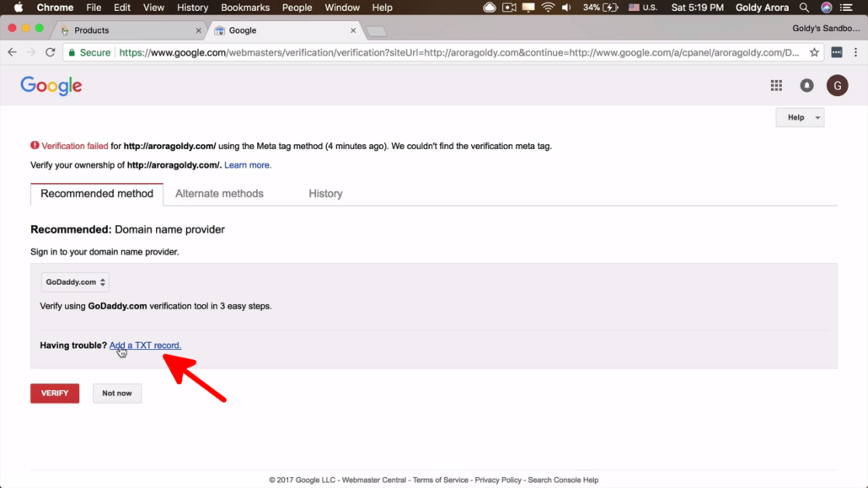Click the Wi-Fi status icon
Viewport: 868px width, 488px height.
click(x=548, y=8)
